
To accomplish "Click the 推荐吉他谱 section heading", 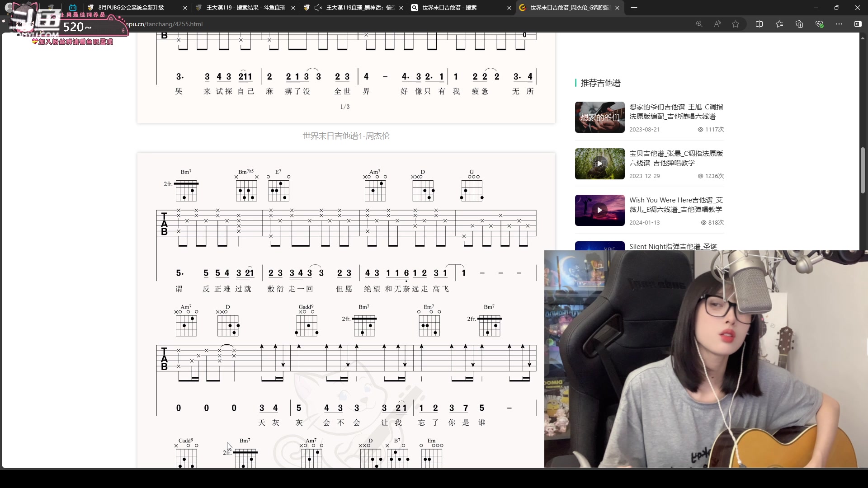I will tap(600, 83).
